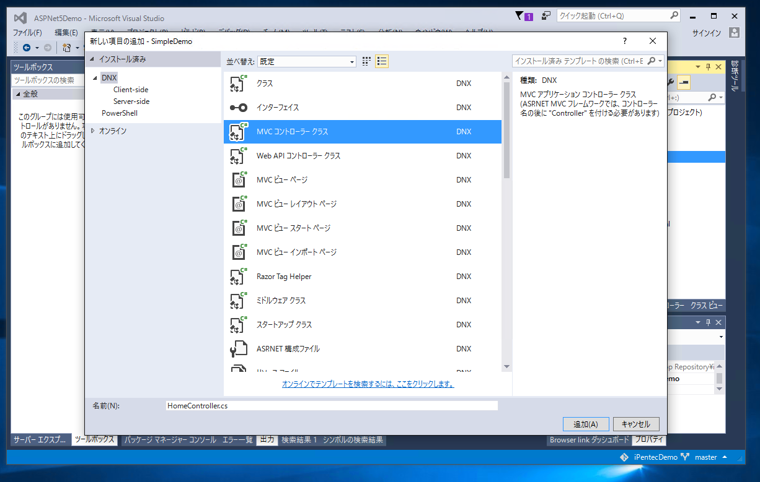
Task: Switch to Browser link ダッシュボード tab
Action: [x=589, y=440]
